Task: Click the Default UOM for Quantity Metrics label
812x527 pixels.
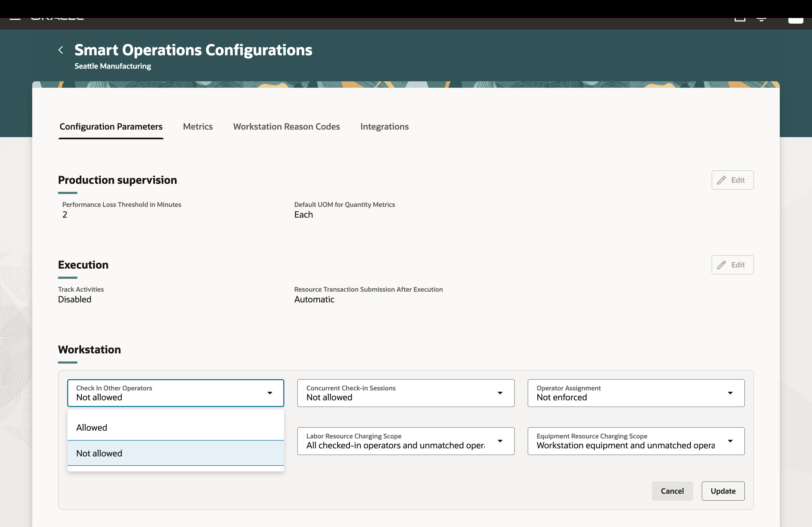Action: pos(345,204)
